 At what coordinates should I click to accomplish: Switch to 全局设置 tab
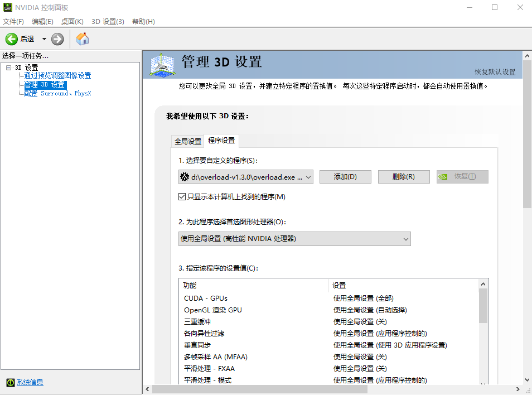(188, 141)
